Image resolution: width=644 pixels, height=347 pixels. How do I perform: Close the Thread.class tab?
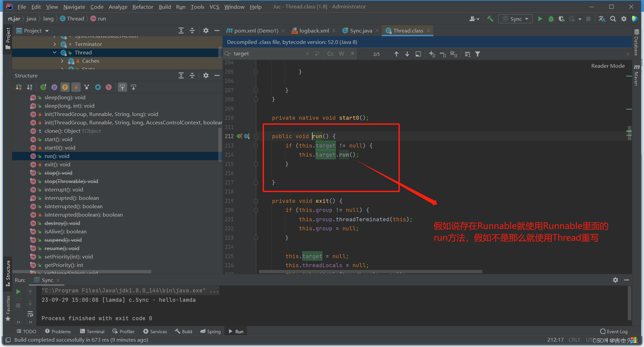click(x=428, y=31)
